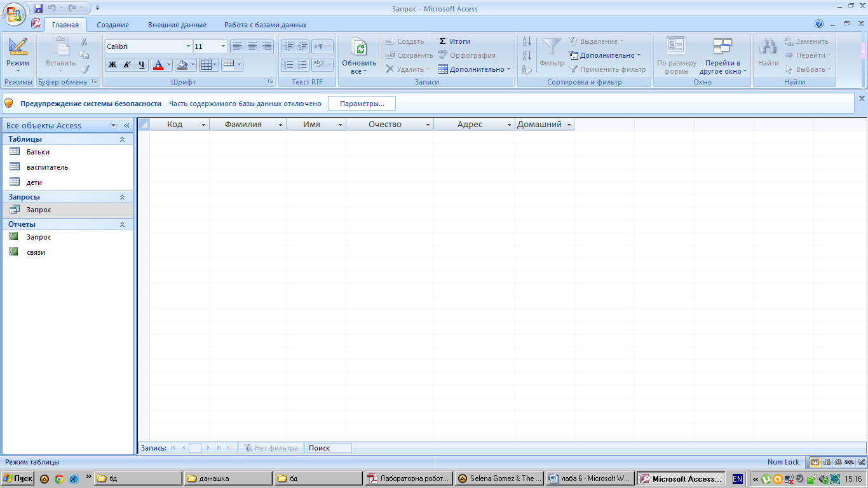
Task: Click the Format Painter brush icon
Action: [x=85, y=69]
